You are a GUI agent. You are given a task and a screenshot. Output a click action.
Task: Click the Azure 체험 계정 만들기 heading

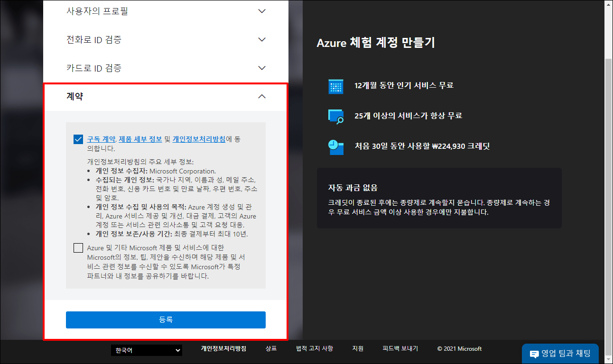376,43
